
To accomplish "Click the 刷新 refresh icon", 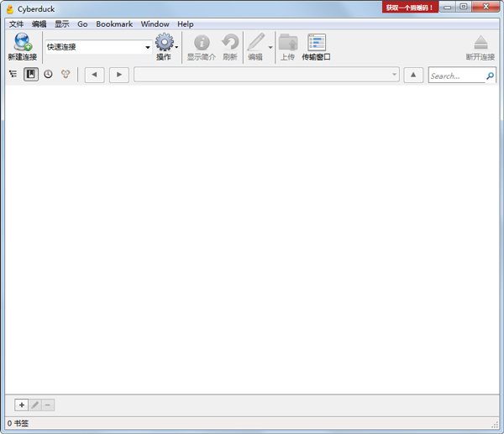I will click(x=230, y=42).
